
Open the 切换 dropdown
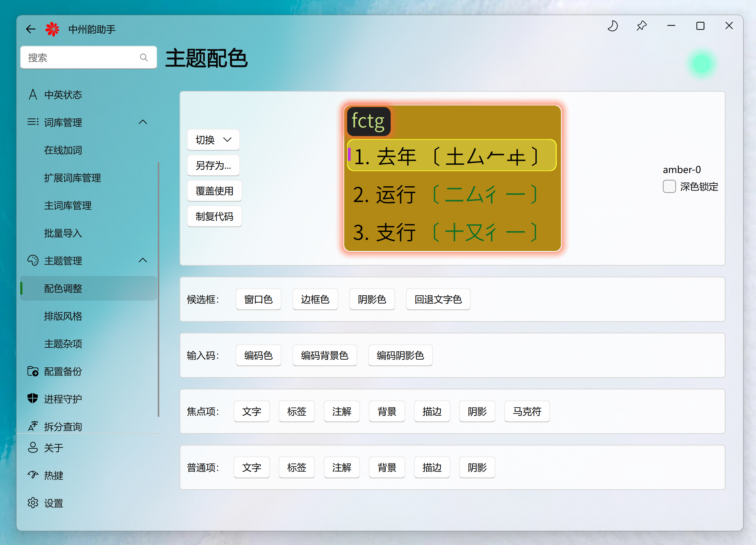pyautogui.click(x=213, y=140)
